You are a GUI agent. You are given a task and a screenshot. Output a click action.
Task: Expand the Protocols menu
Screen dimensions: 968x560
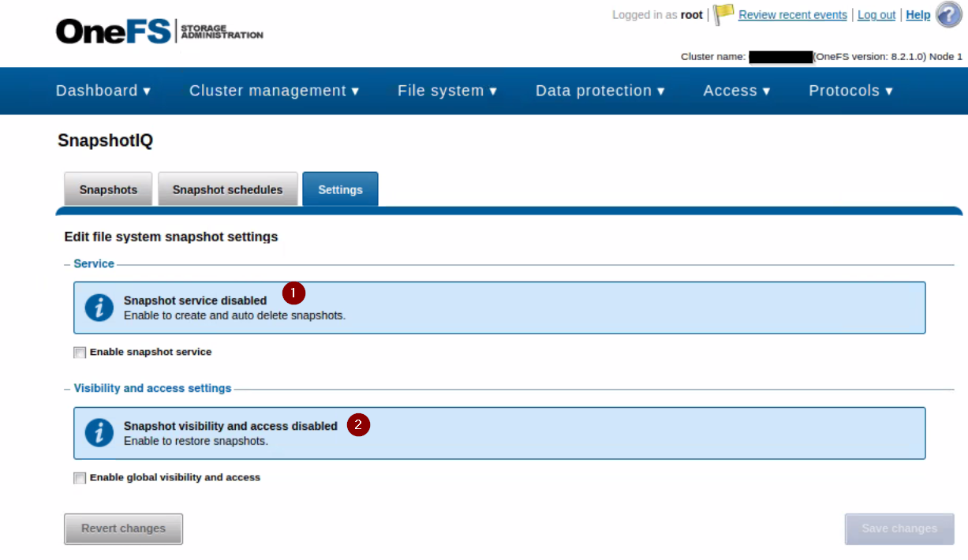tap(851, 91)
